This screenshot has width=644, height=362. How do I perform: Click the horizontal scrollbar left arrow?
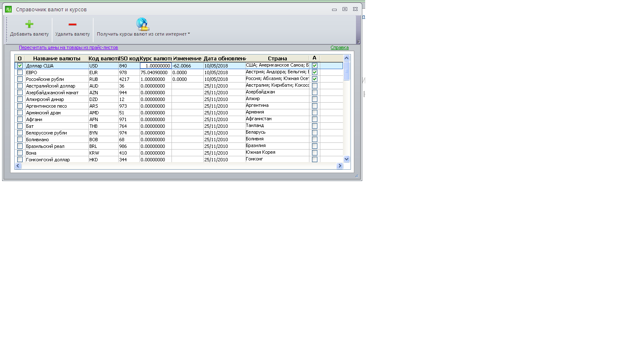18,166
